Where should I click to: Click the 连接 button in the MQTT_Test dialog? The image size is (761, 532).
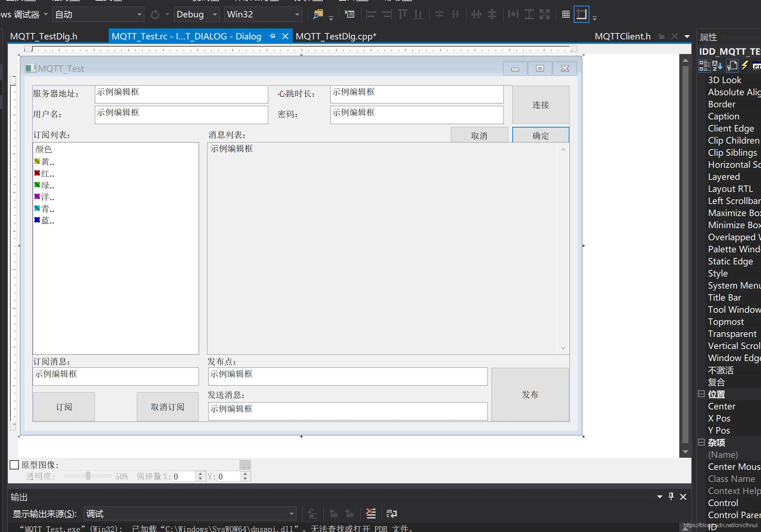coord(540,104)
